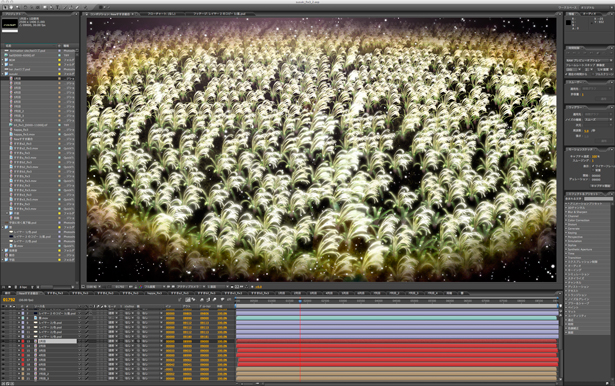Expand the Color Correction effects category
This screenshot has width=615, height=386.
(x=566, y=220)
